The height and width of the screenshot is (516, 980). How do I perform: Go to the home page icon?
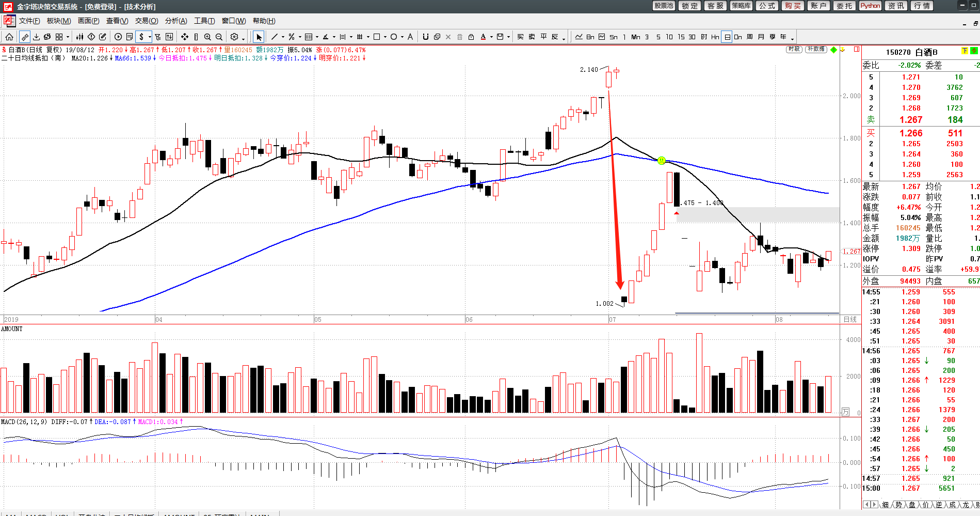pyautogui.click(x=9, y=37)
